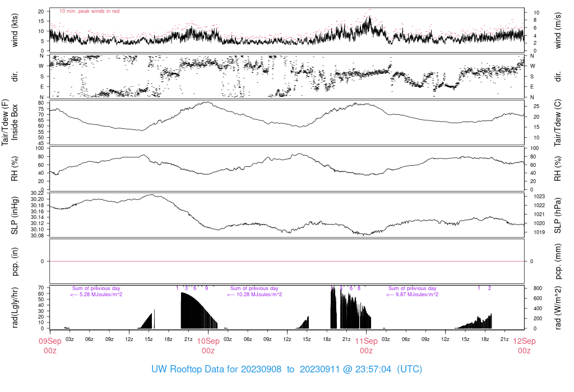This screenshot has width=574, height=392.
Task: Select the '55' Fahrenheit tick value
Action: coord(41,132)
